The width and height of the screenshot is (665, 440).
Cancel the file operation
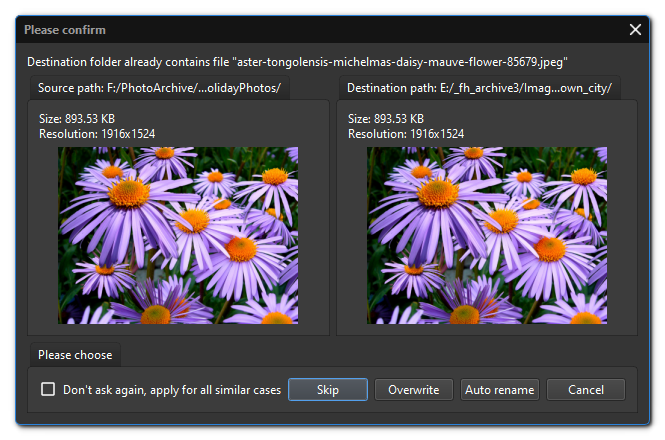tap(586, 390)
